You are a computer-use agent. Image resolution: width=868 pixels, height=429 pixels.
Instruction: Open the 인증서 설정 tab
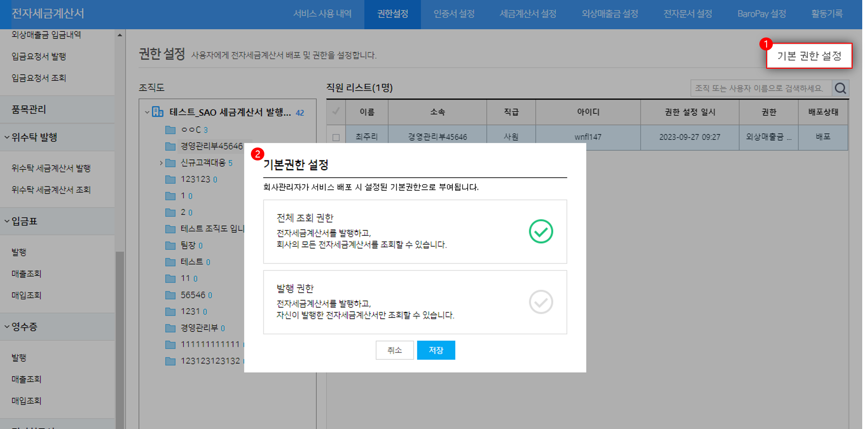pyautogui.click(x=454, y=14)
